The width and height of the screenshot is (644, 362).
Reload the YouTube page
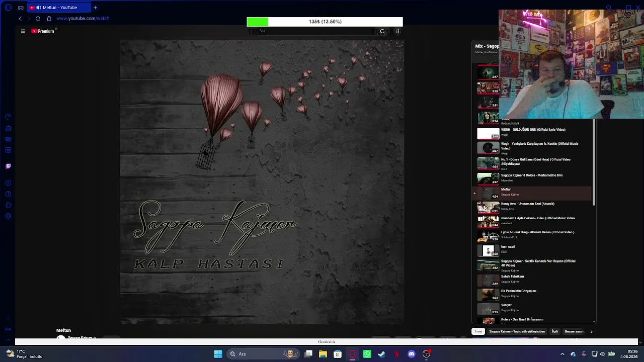[38, 19]
